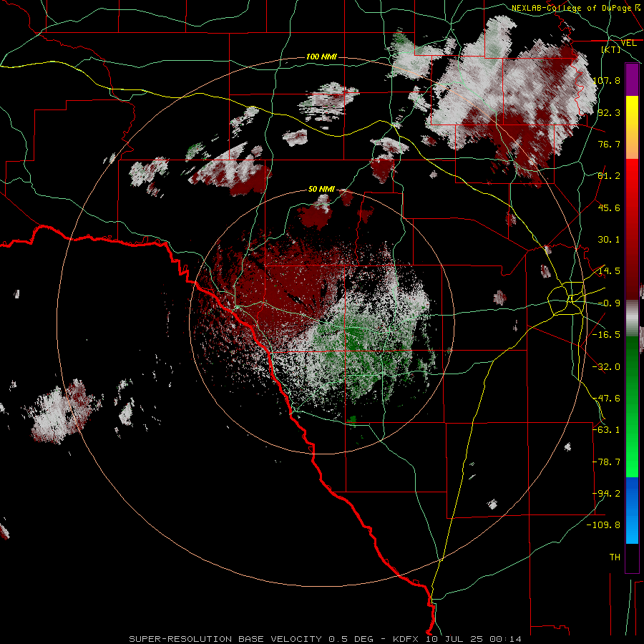
Task: Click the Super-Resolution Base Velocity caption
Action: (x=326, y=639)
